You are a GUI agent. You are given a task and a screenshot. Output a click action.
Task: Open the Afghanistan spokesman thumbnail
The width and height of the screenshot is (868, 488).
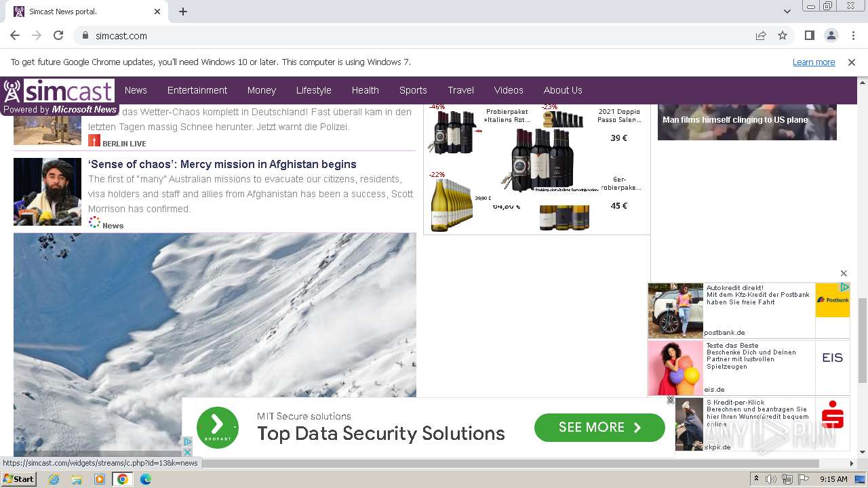47,192
